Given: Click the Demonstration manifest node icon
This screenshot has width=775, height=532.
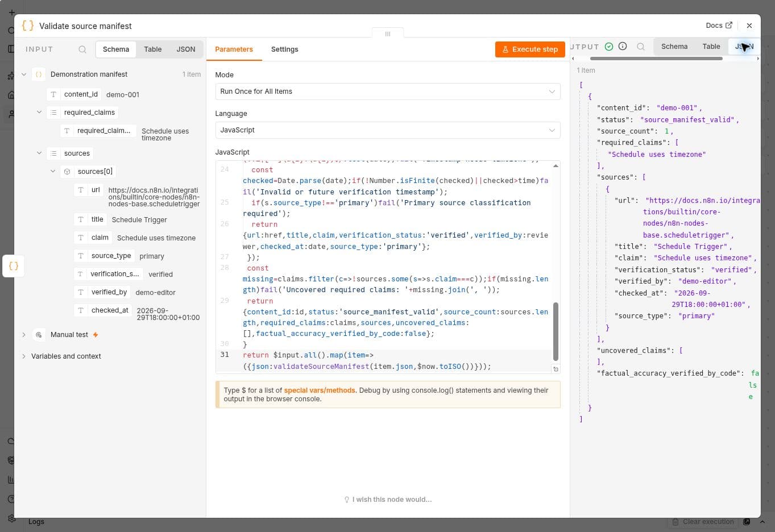Looking at the screenshot, I should (x=39, y=74).
